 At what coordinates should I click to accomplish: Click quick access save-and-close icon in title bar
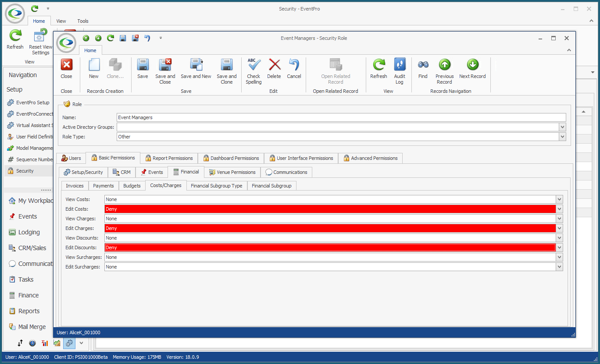[x=136, y=38]
